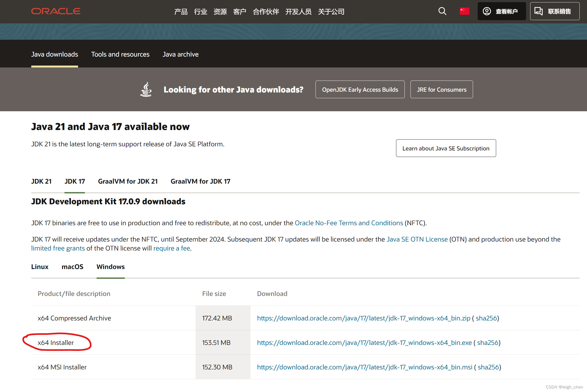Click OpenJDK Early Access Builds button
587x392 pixels.
point(360,89)
